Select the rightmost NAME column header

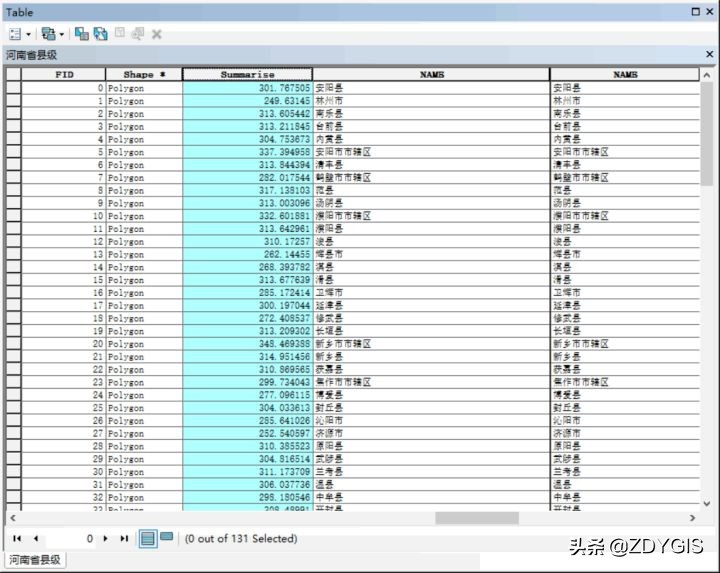[x=625, y=74]
